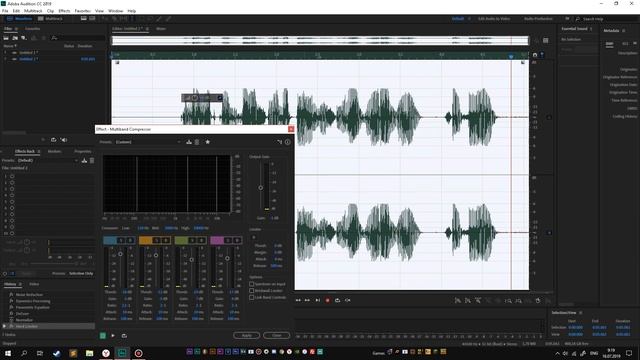Select Edit Audio to Video workspace
640x360 pixels.
[x=494, y=19]
